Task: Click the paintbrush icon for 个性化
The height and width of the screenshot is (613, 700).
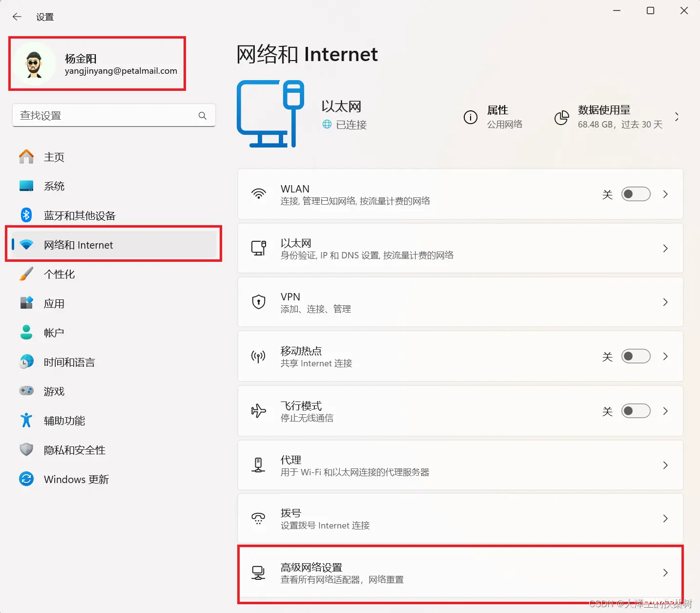Action: click(x=26, y=274)
